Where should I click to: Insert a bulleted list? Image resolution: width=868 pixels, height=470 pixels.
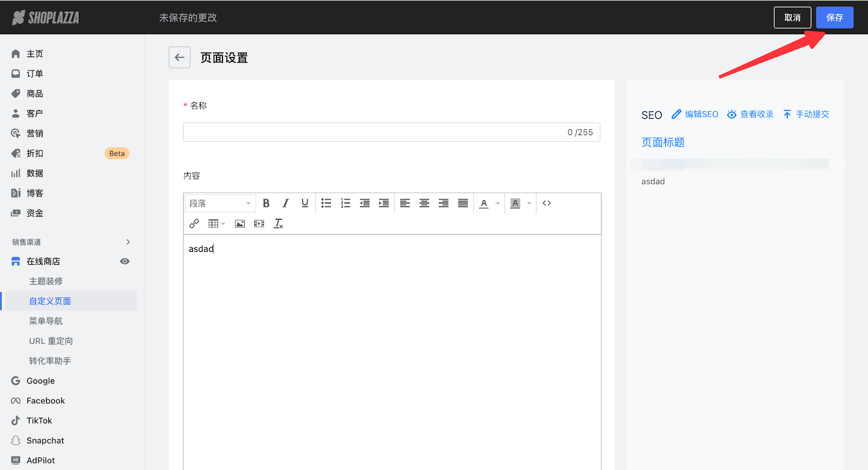click(x=326, y=203)
